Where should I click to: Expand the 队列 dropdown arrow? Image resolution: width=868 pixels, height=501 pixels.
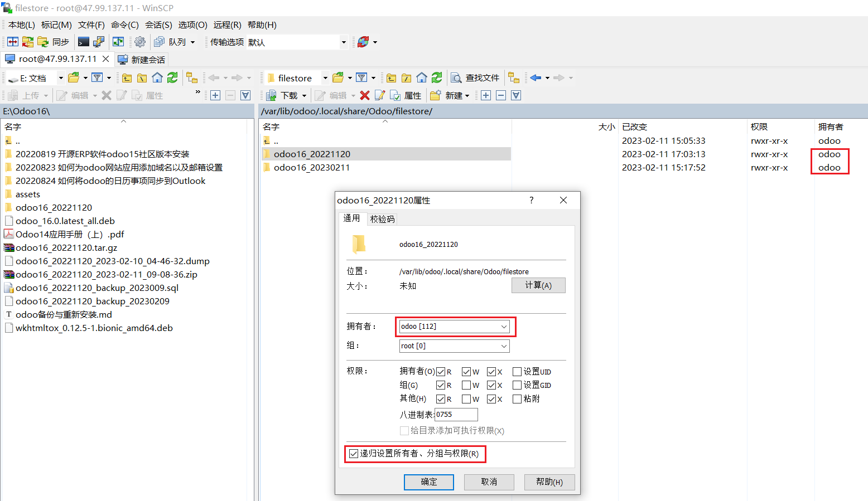pyautogui.click(x=192, y=42)
